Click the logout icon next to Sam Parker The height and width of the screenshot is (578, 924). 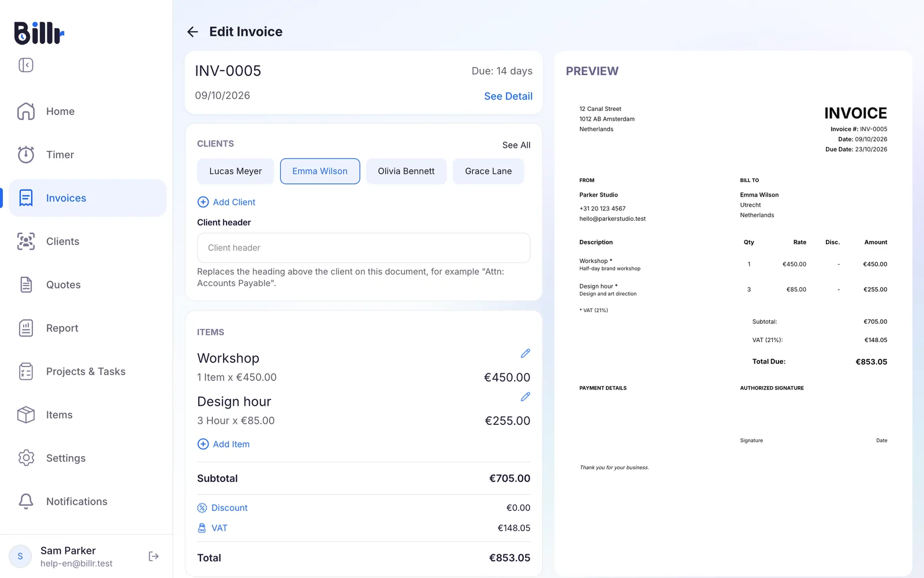154,556
